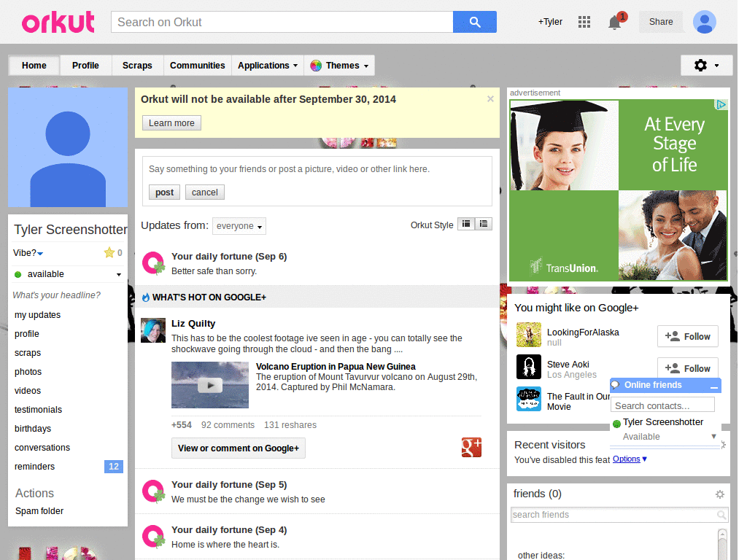Click the post button
The width and height of the screenshot is (747, 560).
(164, 192)
